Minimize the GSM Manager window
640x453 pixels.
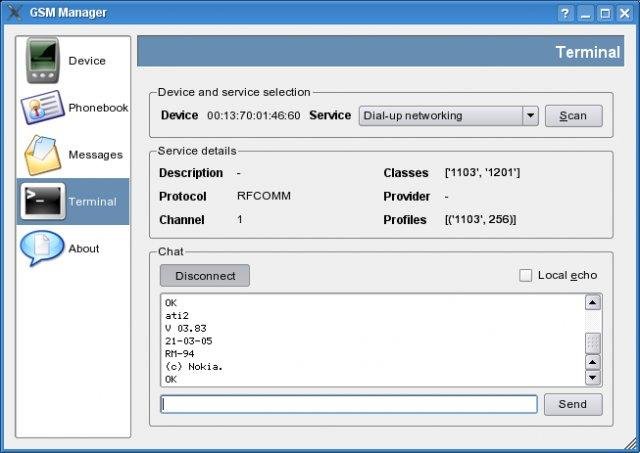585,13
